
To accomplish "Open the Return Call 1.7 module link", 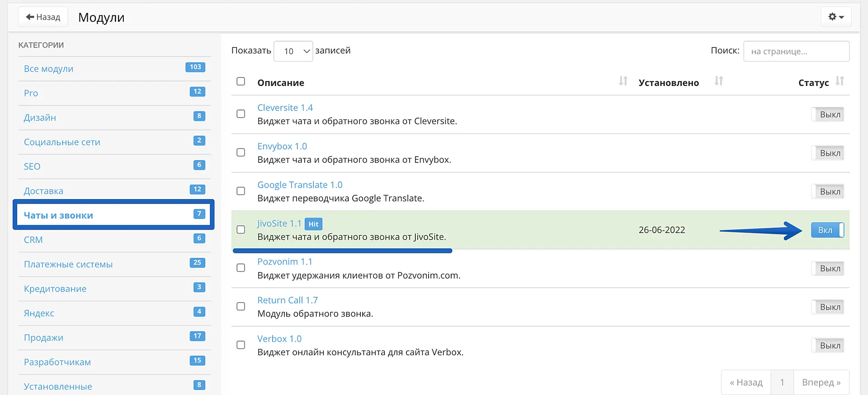I will 288,300.
